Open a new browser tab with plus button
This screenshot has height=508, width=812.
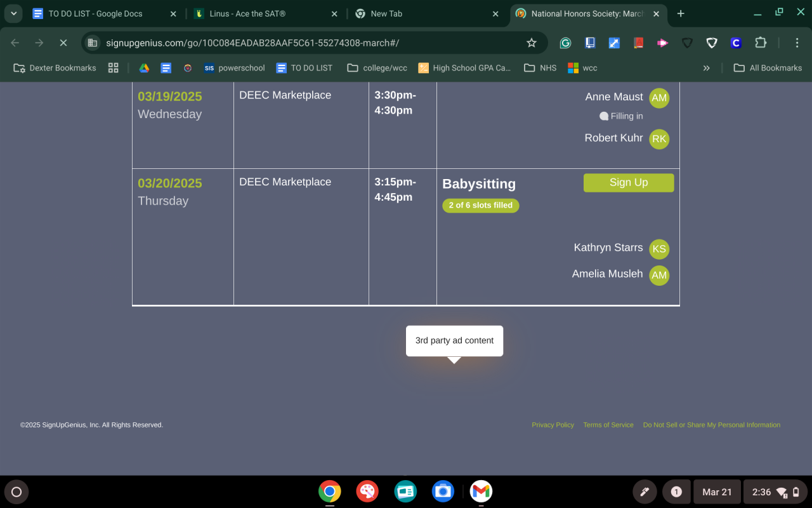tap(681, 14)
